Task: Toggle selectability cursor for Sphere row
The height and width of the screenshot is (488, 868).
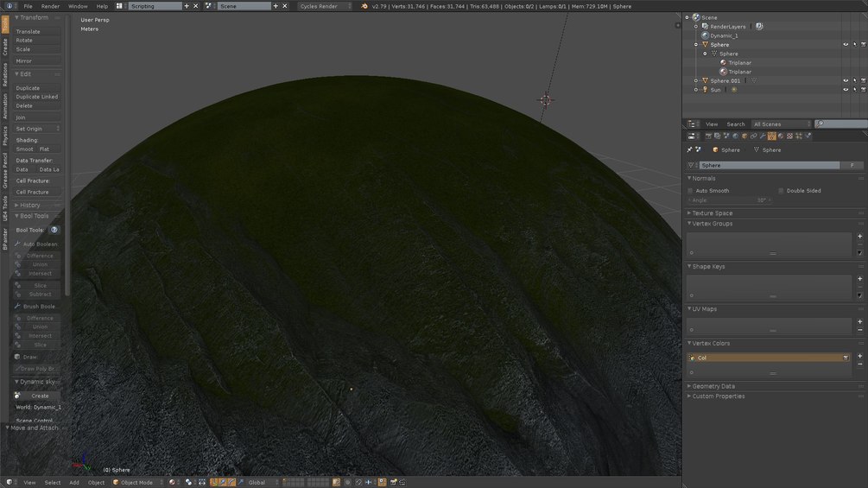Action: (854, 45)
